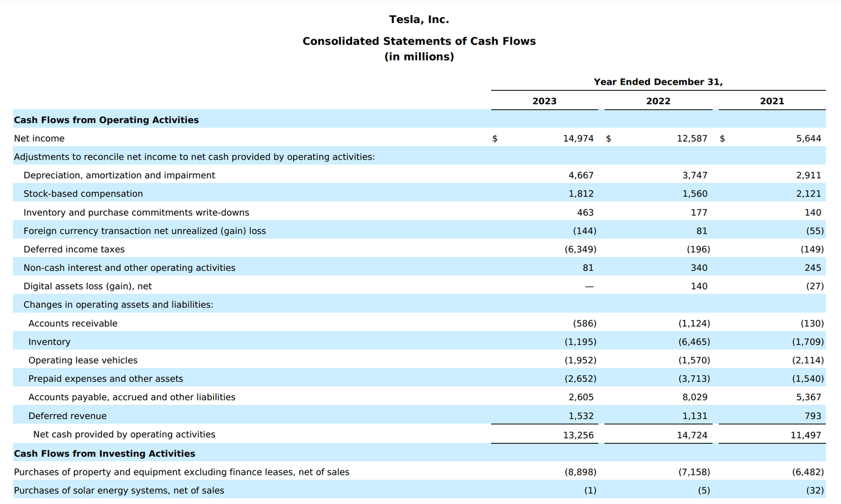Select operating cash total 13,256

(x=578, y=435)
